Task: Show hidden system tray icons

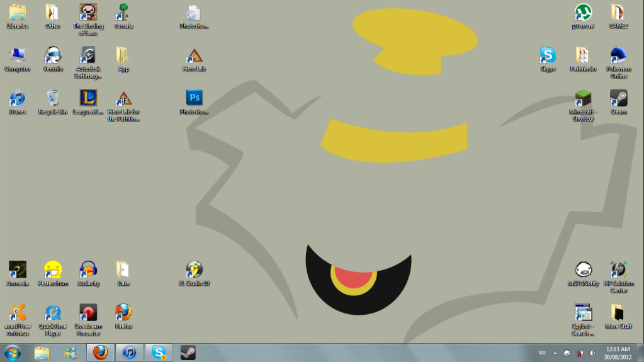Action: coord(555,353)
